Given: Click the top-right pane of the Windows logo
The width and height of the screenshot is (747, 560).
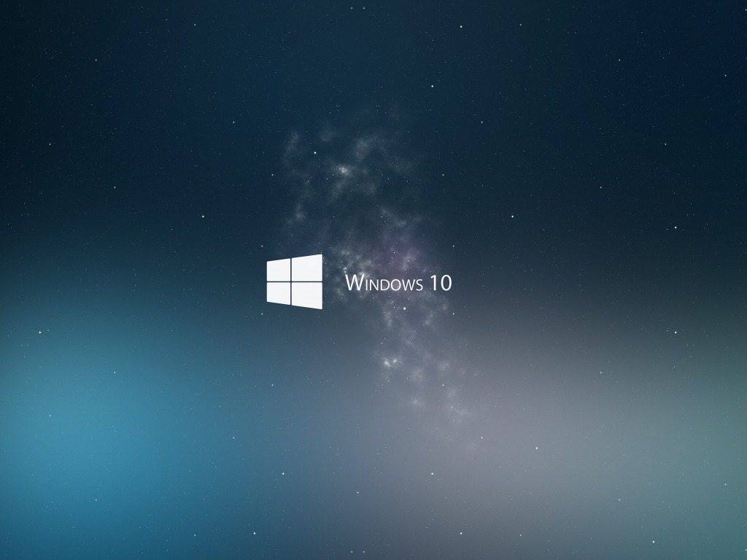Looking at the screenshot, I should (x=307, y=268).
